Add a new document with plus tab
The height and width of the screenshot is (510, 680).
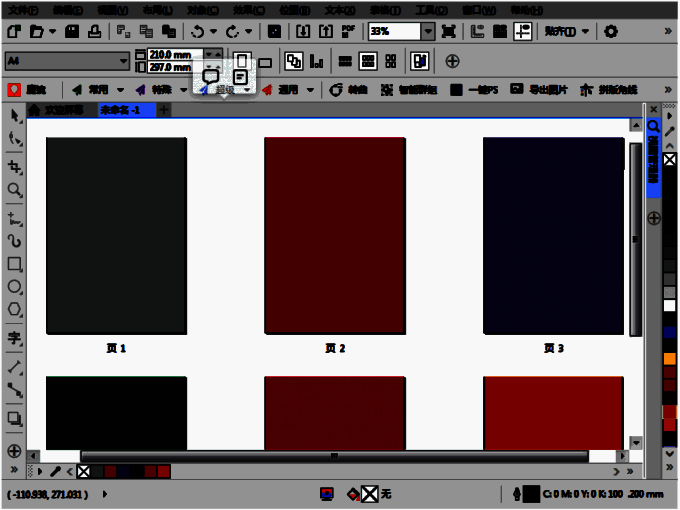164,109
